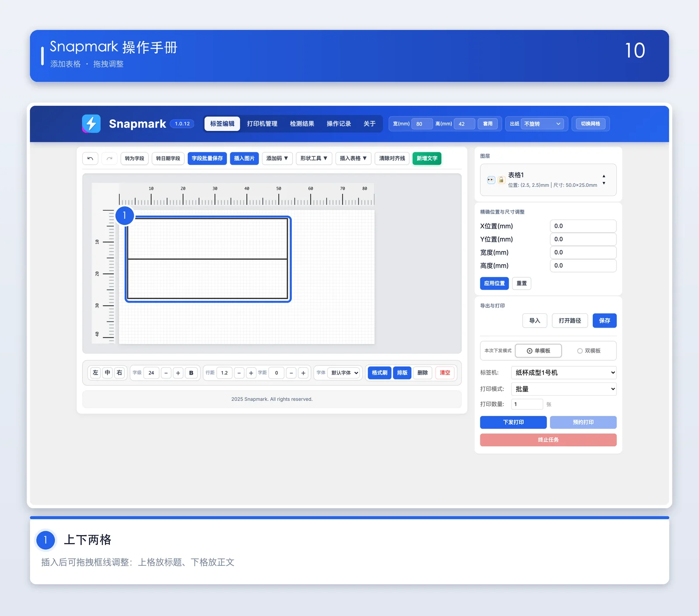
Task: Increase 字距 letter spacing with plus
Action: pos(303,373)
